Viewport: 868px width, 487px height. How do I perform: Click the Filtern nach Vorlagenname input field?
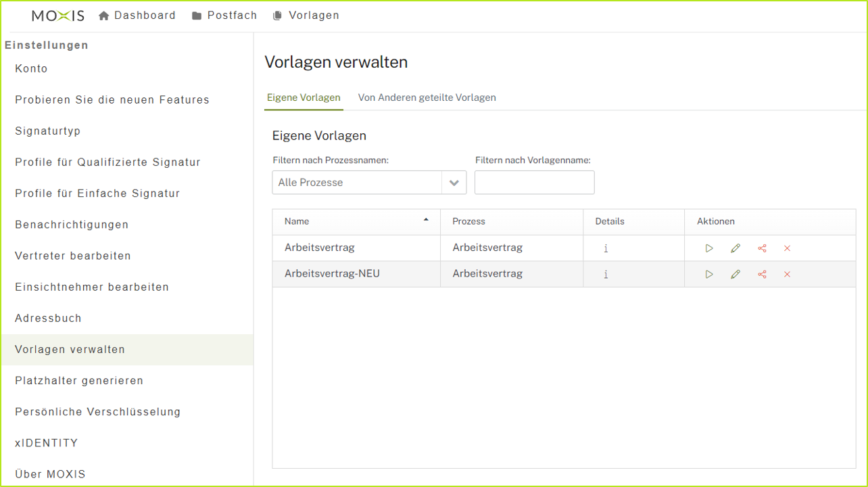(534, 183)
